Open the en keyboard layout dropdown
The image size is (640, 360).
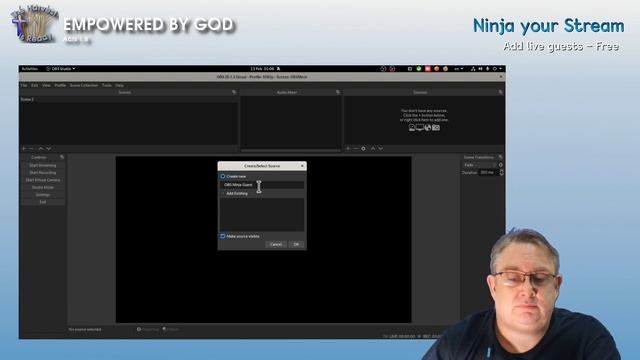pyautogui.click(x=459, y=69)
